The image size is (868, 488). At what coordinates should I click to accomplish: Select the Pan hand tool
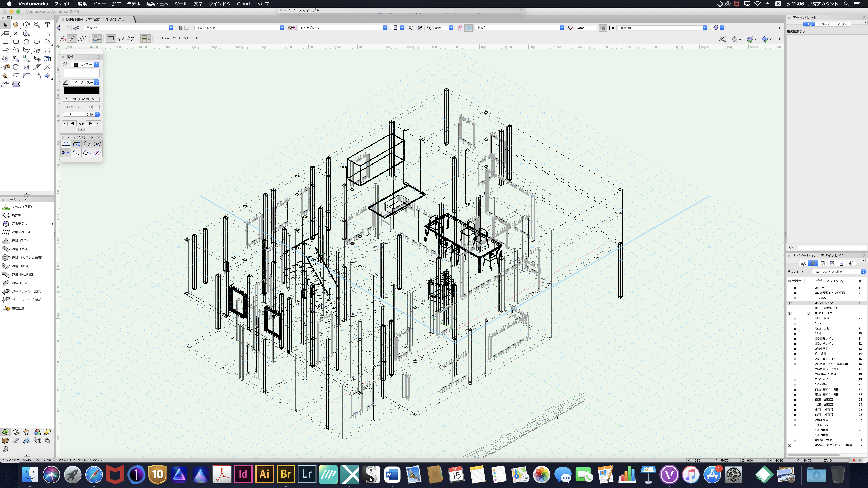point(15,25)
